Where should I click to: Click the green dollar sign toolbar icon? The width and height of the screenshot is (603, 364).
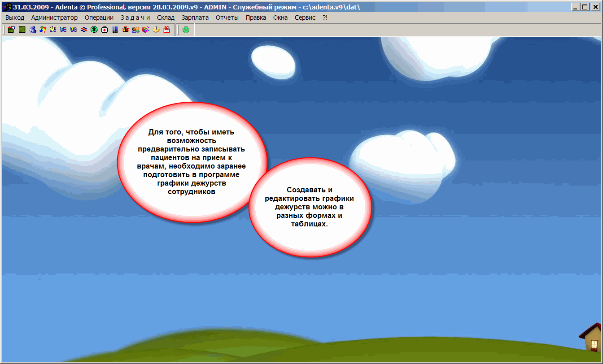tap(94, 30)
